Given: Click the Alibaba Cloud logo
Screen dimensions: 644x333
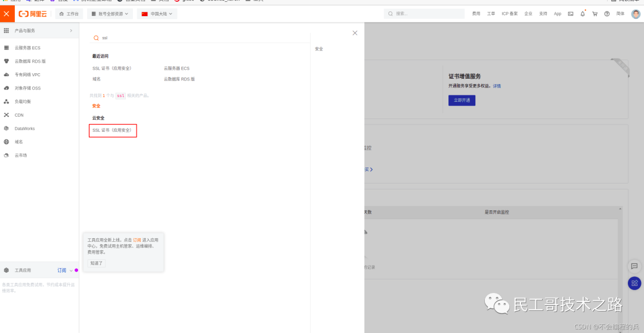Looking at the screenshot, I should click(32, 14).
